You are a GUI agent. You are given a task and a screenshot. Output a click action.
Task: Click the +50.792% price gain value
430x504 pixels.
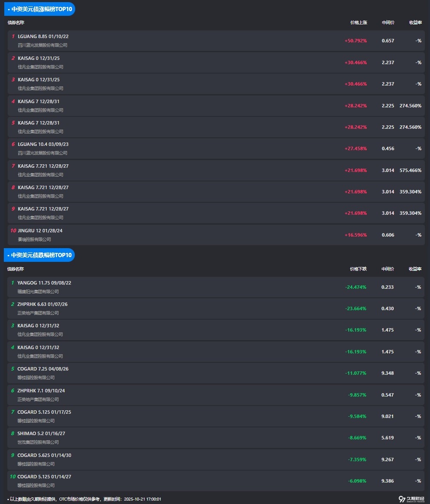355,41
